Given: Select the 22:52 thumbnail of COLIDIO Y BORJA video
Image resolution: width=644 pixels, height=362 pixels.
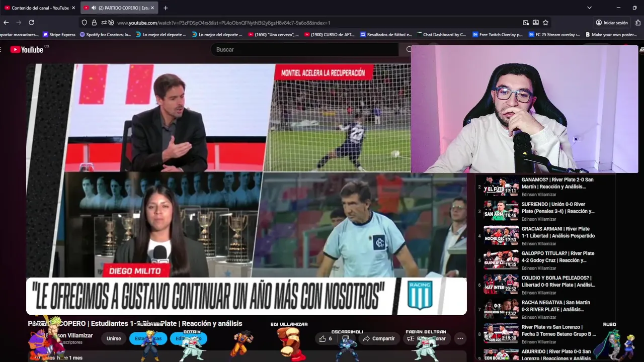Looking at the screenshot, I should (x=501, y=285).
